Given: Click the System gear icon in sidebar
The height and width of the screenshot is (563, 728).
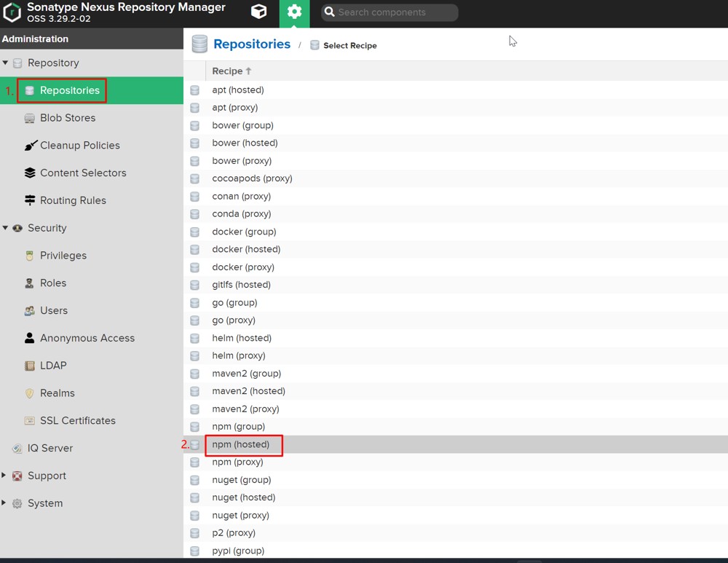Looking at the screenshot, I should 17,503.
